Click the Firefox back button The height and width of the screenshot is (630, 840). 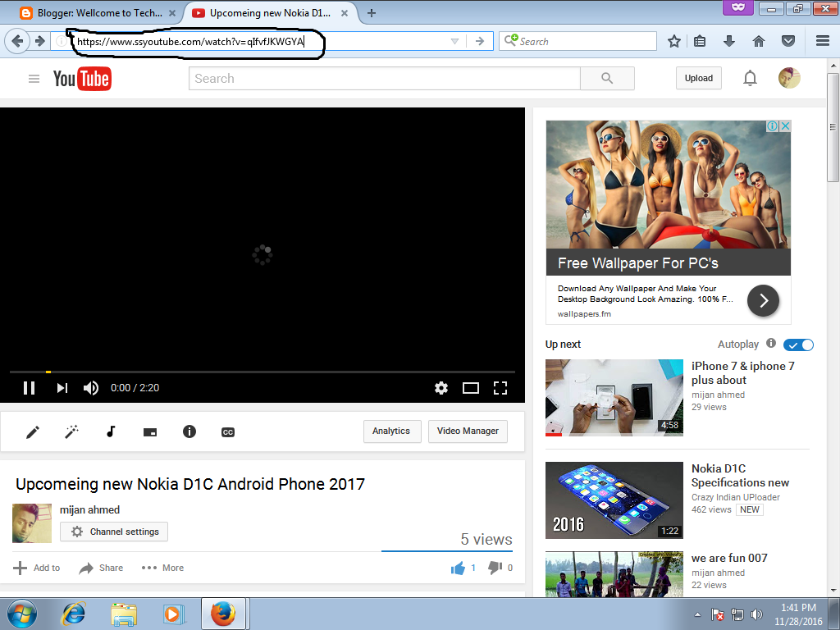[17, 41]
